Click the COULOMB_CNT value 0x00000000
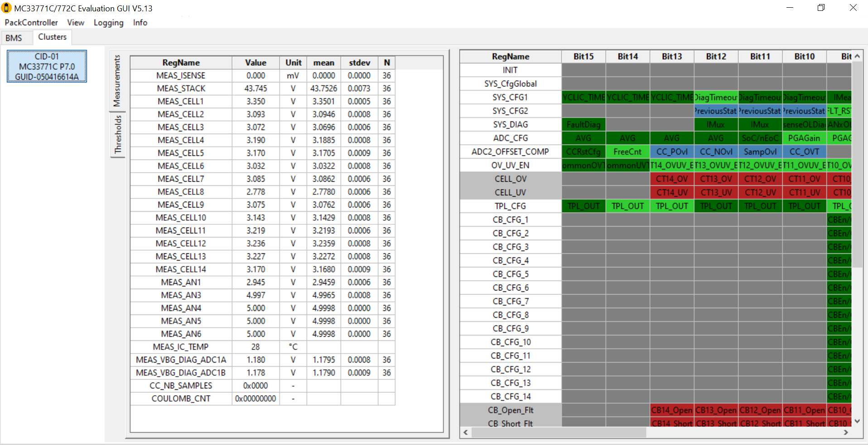This screenshot has width=868, height=445. point(256,398)
